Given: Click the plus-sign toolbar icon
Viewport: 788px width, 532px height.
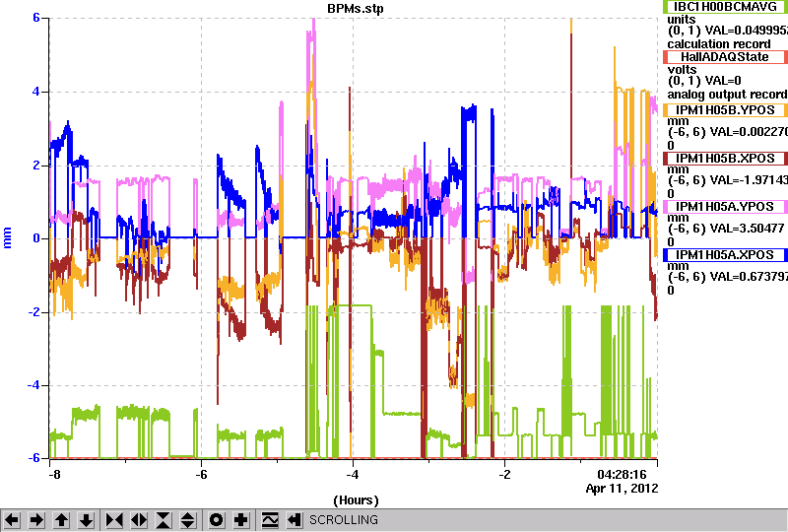Looking at the screenshot, I should point(241,520).
